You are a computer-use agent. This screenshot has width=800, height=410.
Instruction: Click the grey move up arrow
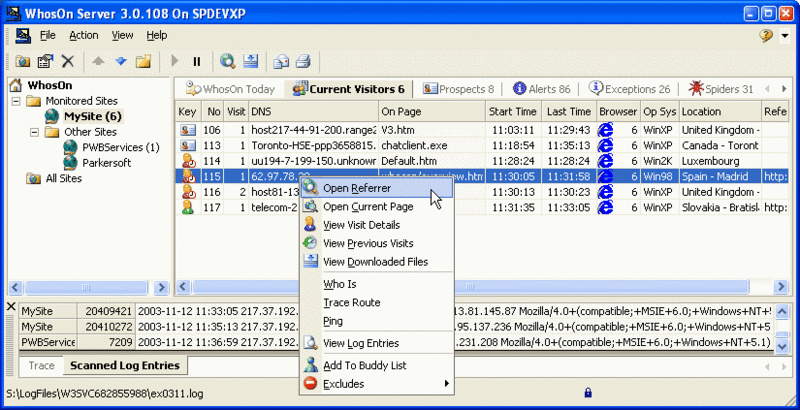tap(98, 62)
